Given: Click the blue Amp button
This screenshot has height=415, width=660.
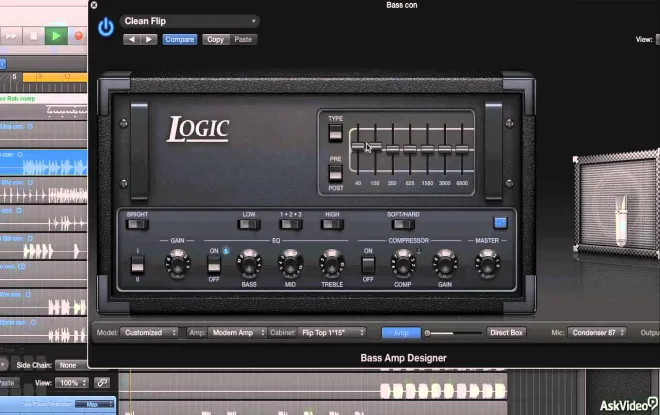Looking at the screenshot, I should coord(401,333).
